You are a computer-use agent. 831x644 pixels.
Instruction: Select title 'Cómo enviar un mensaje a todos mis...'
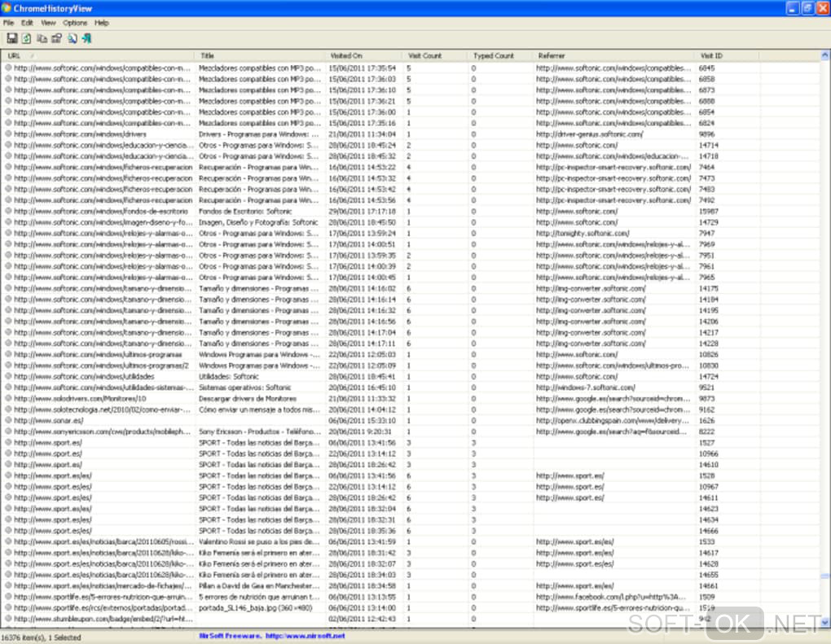click(x=259, y=410)
